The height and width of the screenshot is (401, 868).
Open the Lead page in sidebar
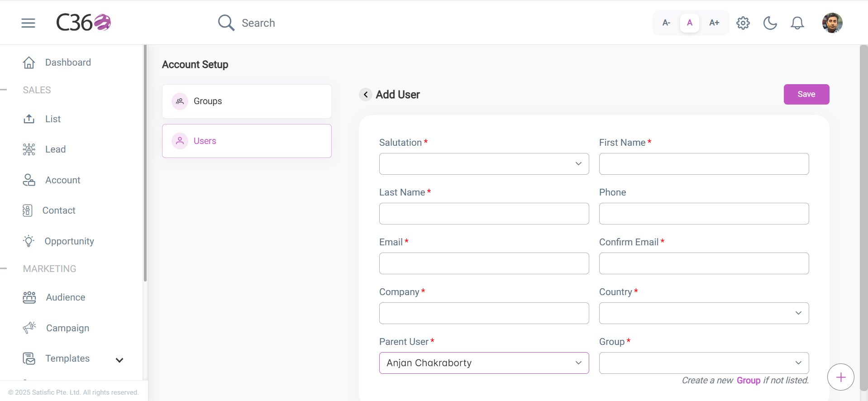coord(55,149)
